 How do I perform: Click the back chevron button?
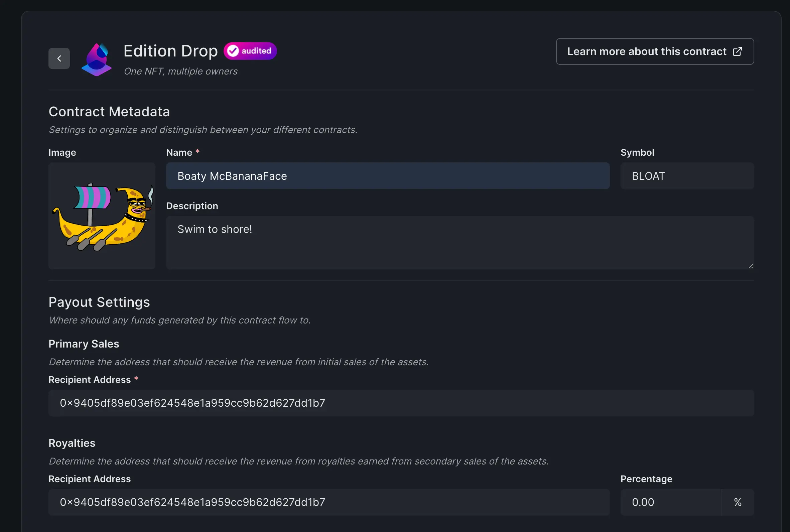point(59,58)
